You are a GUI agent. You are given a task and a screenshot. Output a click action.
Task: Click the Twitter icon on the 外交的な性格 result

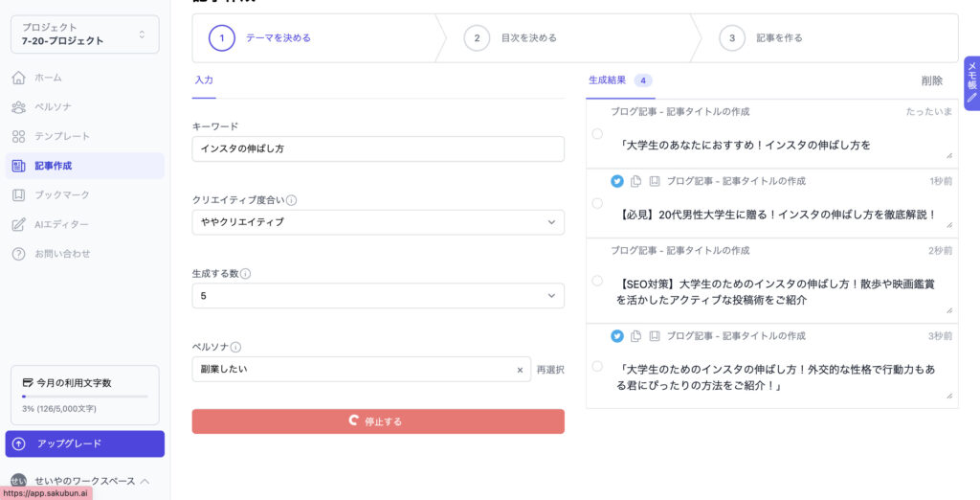pyautogui.click(x=617, y=336)
